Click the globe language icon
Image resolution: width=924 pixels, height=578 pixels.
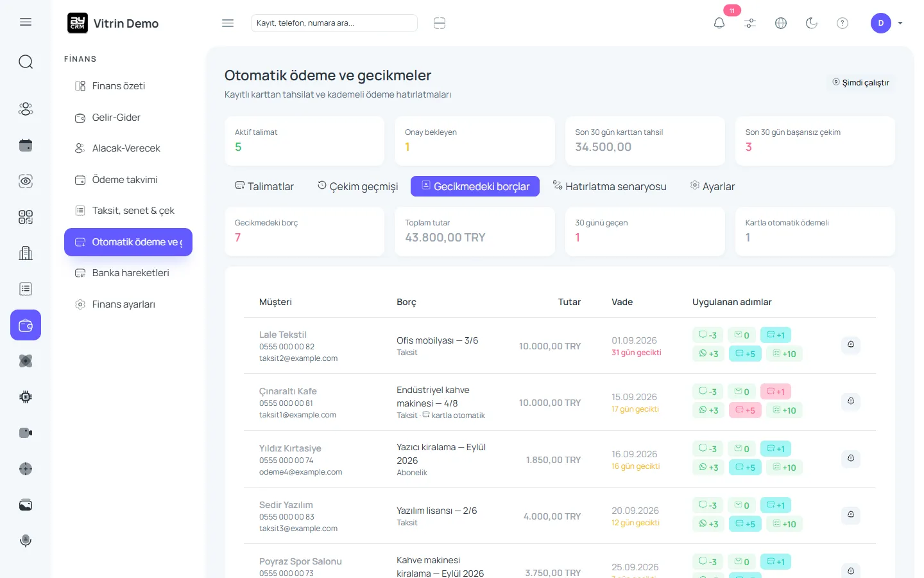pyautogui.click(x=781, y=23)
